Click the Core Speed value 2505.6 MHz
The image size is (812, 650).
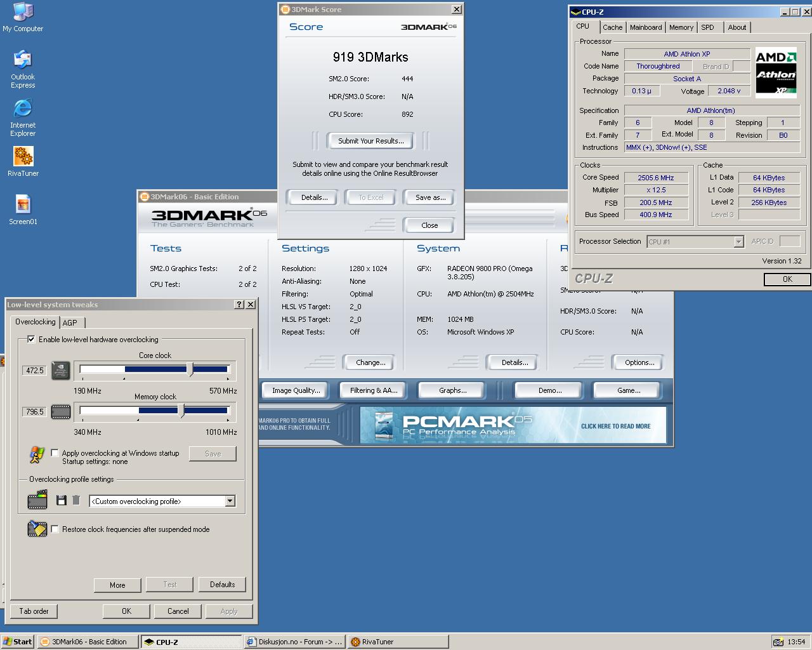pyautogui.click(x=656, y=178)
